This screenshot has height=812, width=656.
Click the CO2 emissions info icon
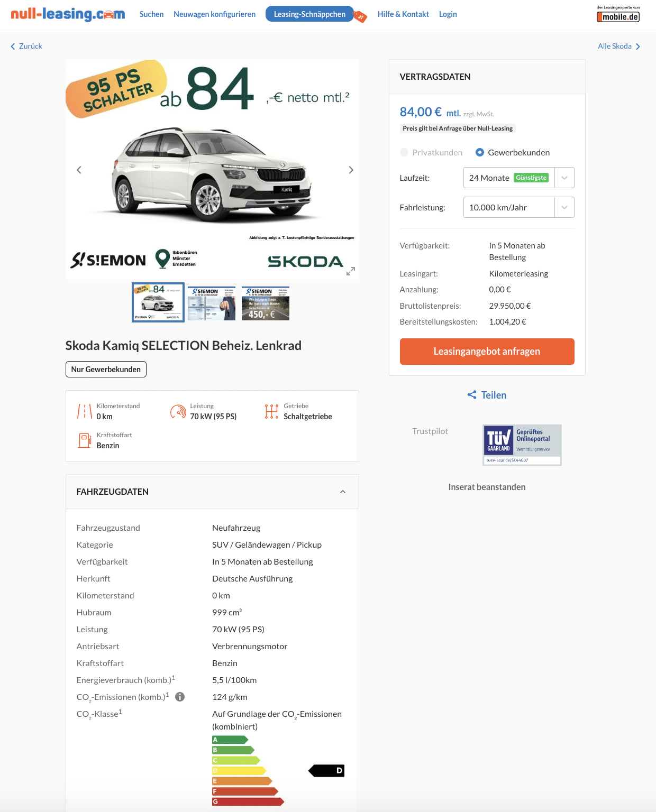pyautogui.click(x=180, y=697)
